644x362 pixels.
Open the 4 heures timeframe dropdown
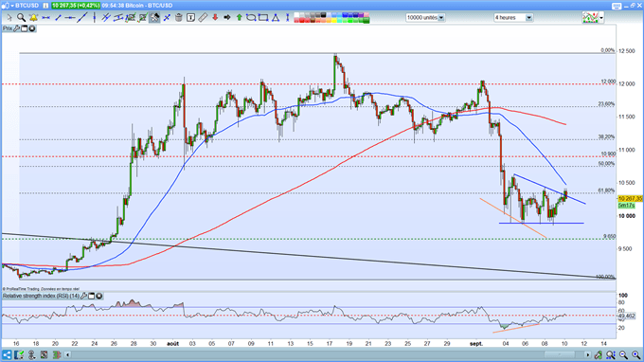pos(513,18)
